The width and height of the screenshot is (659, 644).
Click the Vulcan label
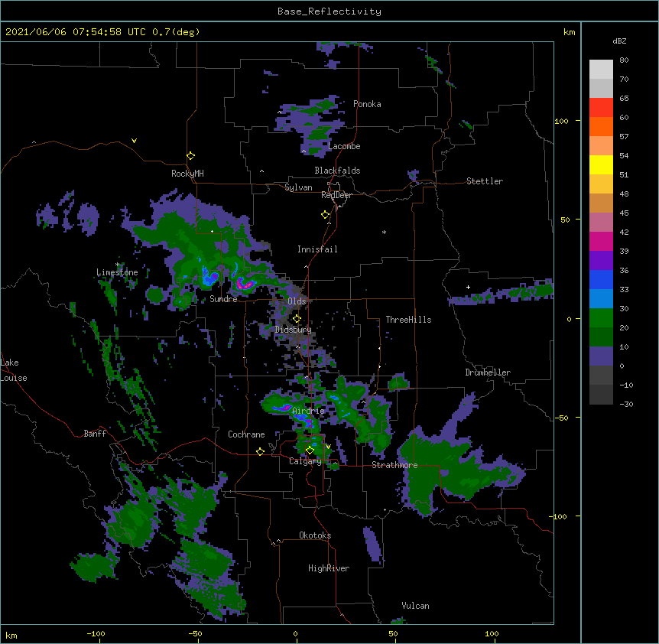[415, 606]
